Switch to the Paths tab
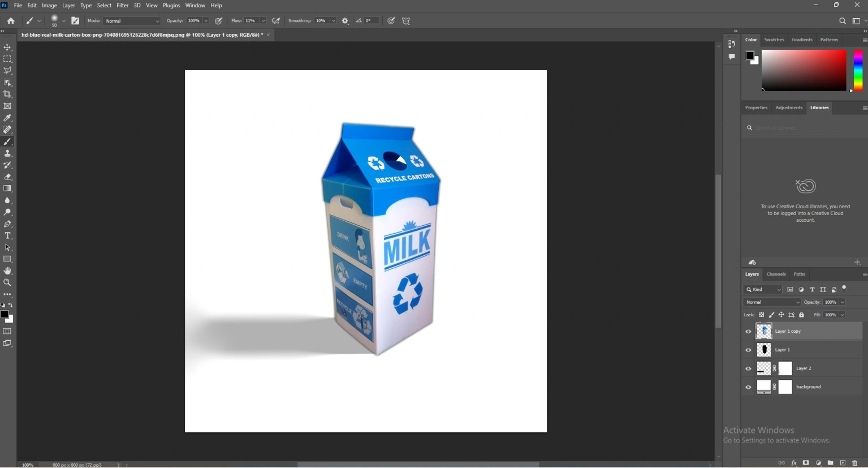 (799, 274)
